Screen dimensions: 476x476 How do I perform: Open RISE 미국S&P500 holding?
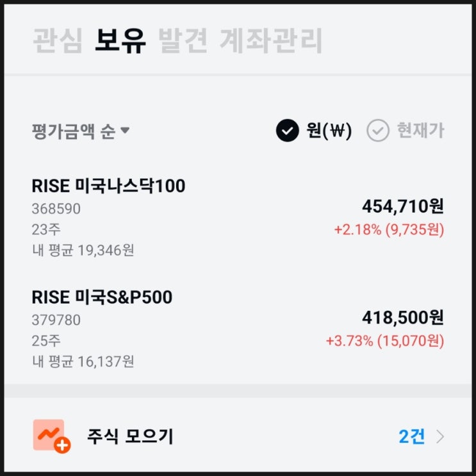102,297
